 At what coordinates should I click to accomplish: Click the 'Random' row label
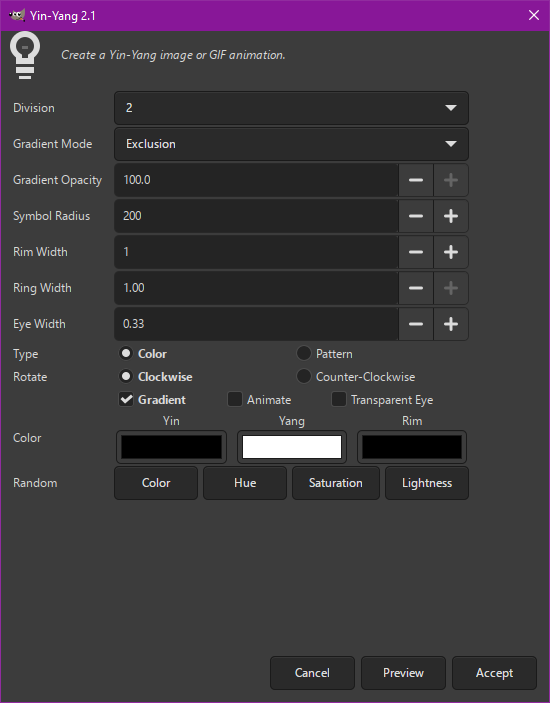(35, 483)
